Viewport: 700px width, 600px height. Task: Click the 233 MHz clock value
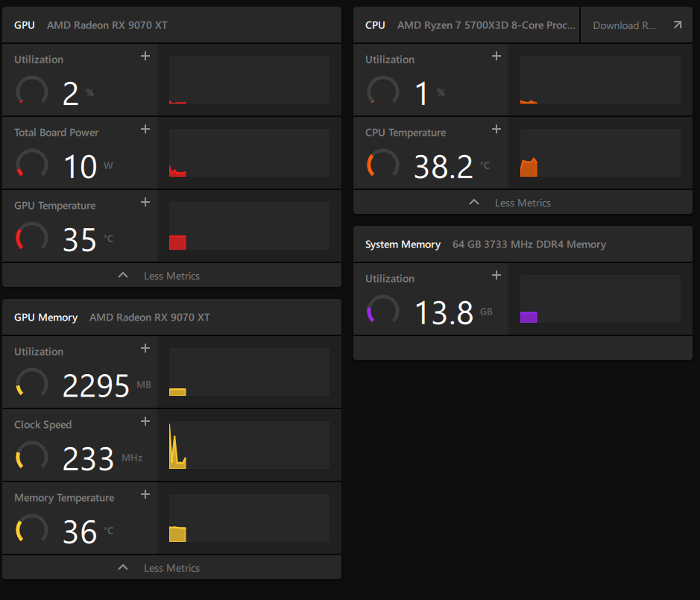(103, 459)
